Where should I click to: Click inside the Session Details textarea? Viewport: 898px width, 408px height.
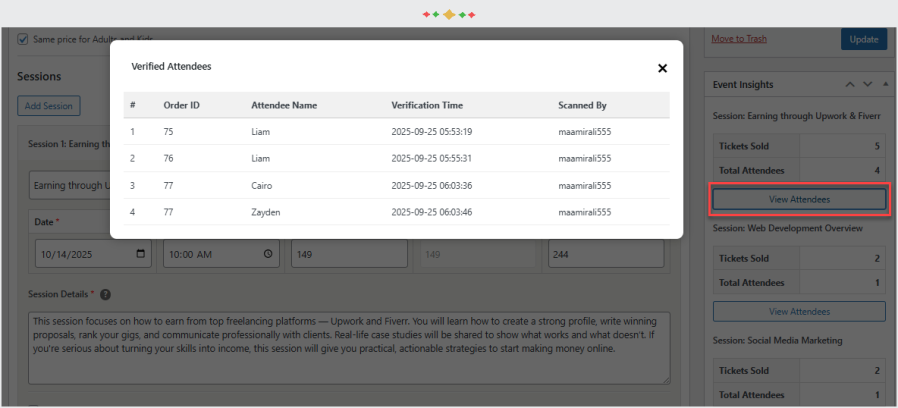(349, 348)
